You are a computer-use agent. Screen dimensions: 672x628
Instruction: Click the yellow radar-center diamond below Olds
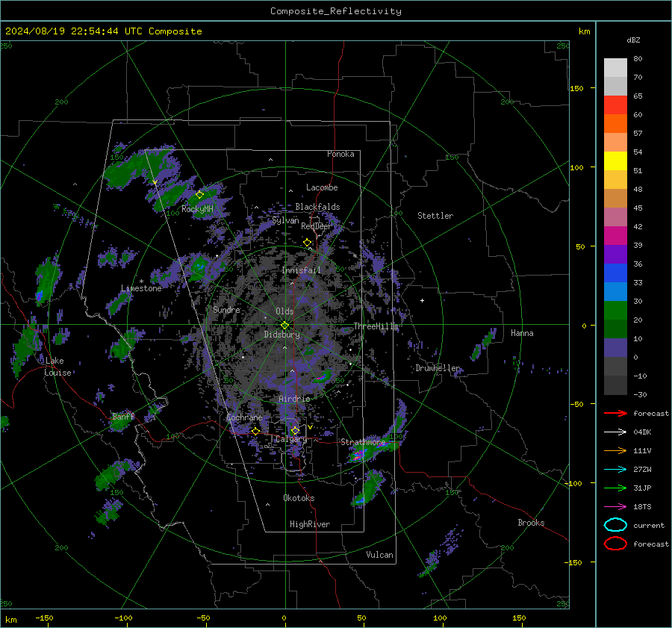[284, 326]
